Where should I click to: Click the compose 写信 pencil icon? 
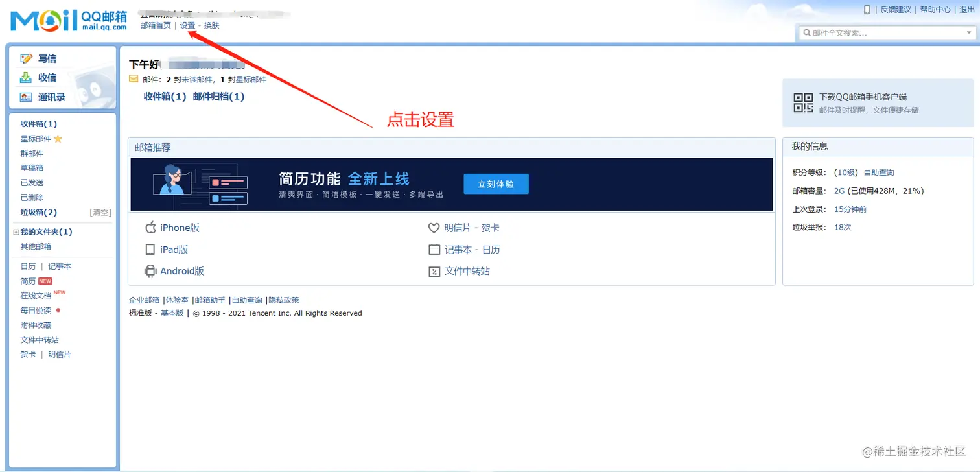(x=26, y=58)
